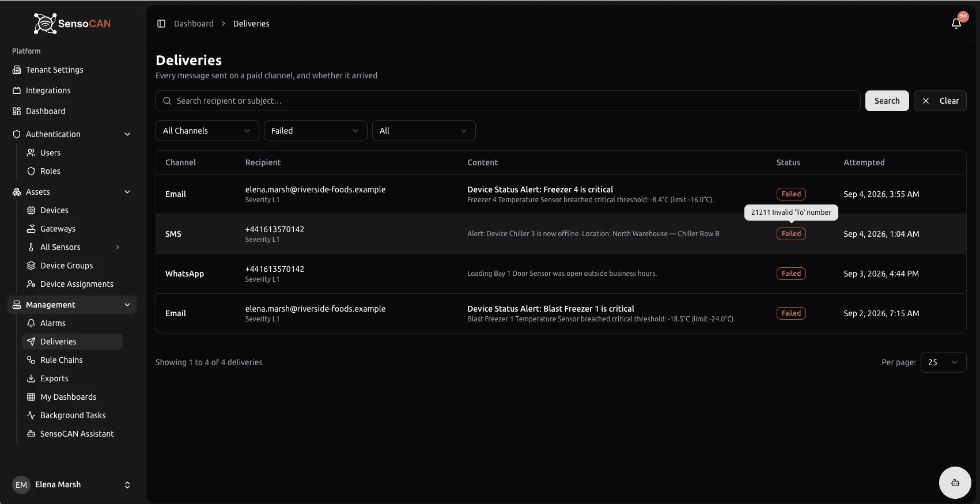The width and height of the screenshot is (980, 504).
Task: Click the Background Tasks activity icon
Action: coord(31,415)
